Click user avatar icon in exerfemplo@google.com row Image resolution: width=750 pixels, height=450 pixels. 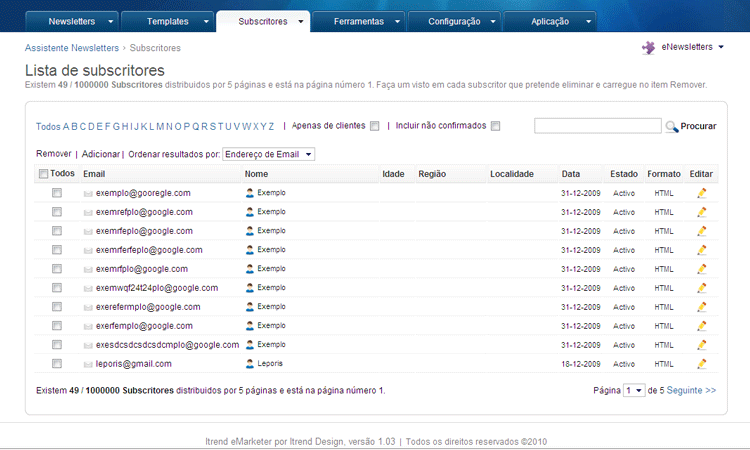[250, 326]
